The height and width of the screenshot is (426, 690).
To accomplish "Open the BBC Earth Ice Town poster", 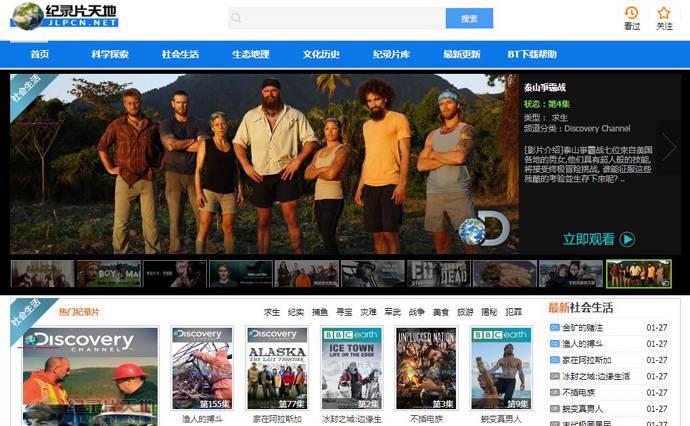I will click(x=351, y=368).
